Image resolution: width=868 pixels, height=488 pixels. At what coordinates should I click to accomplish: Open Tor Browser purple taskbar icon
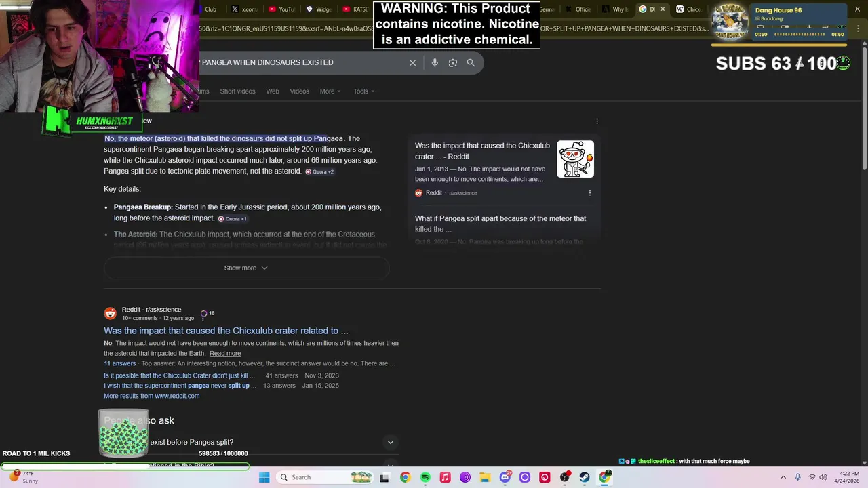[465, 477]
